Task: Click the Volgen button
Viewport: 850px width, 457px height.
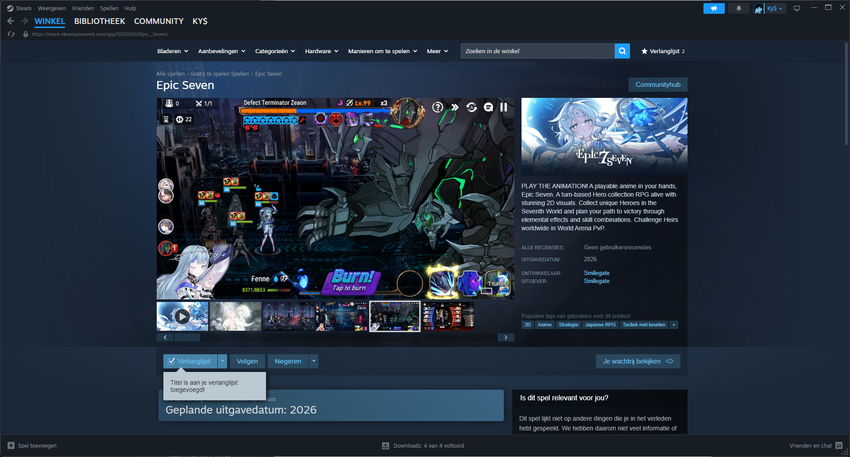Action: click(247, 361)
